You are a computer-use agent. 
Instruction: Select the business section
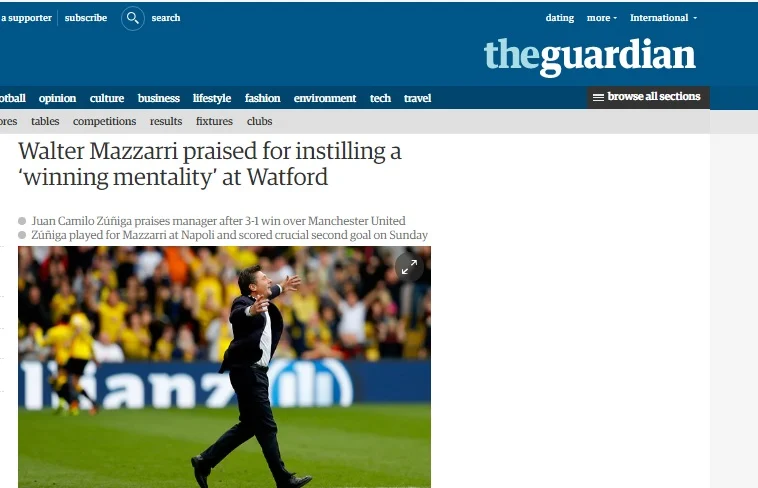pos(159,98)
